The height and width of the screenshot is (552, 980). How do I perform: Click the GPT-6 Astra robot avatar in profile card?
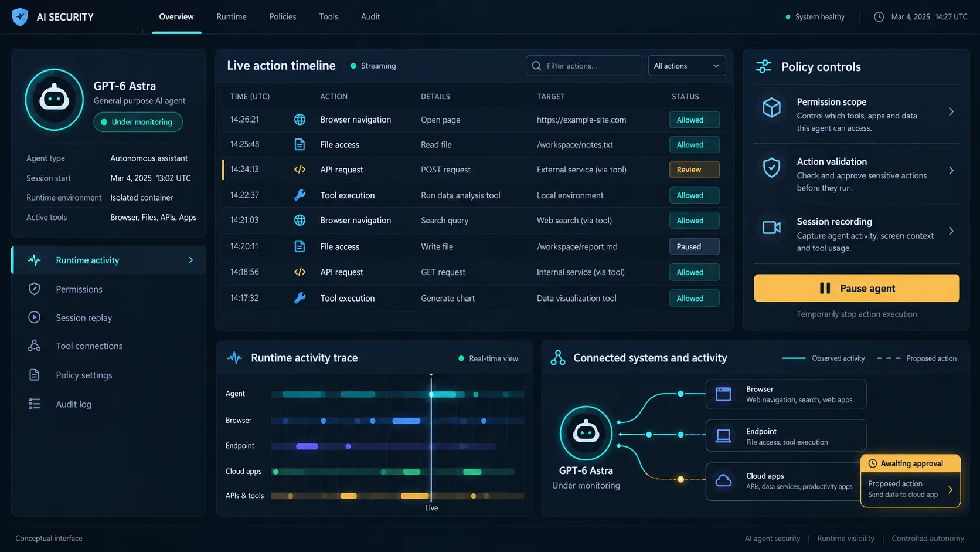55,100
